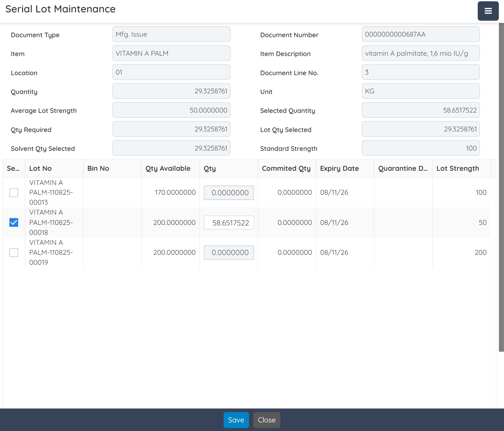Click the Qty field for lot 00013
The height and width of the screenshot is (431, 504).
coord(229,193)
